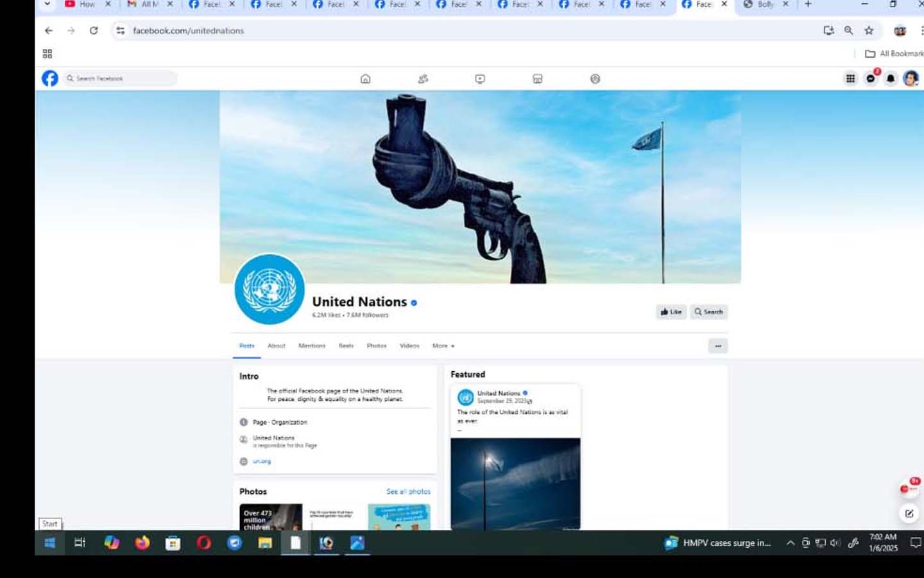Open the 'HMPV cases surge' news widget
Screen dimensions: 924x578
point(718,543)
